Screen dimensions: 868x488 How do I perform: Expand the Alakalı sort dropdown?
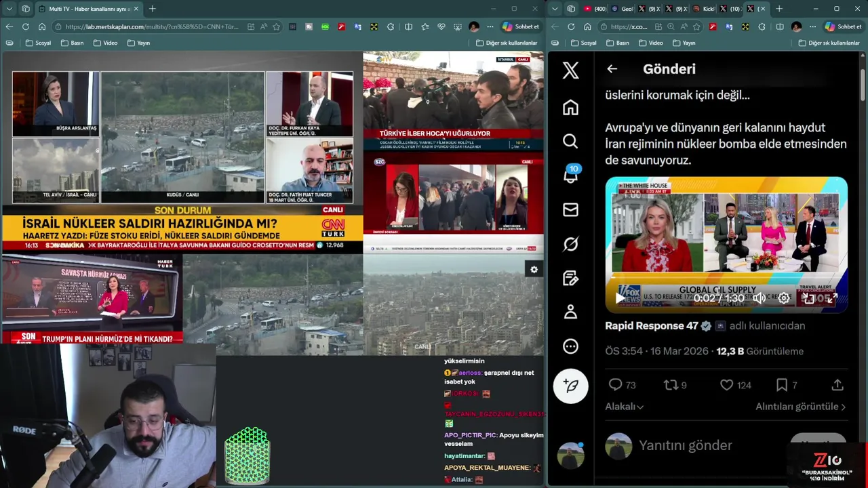coord(624,407)
